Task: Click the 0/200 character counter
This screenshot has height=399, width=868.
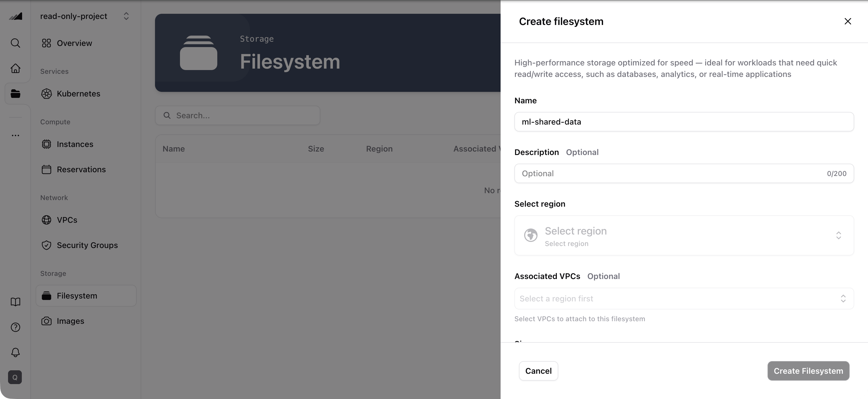Action: (x=836, y=174)
